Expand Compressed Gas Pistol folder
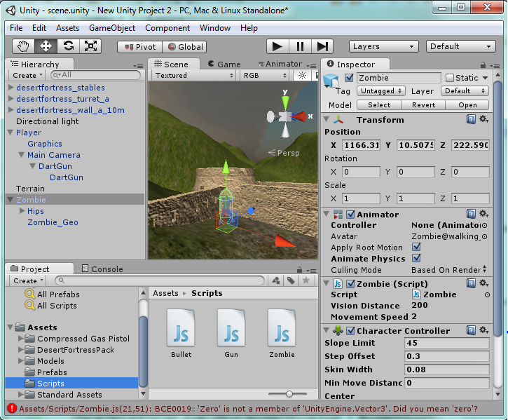 tap(21, 338)
